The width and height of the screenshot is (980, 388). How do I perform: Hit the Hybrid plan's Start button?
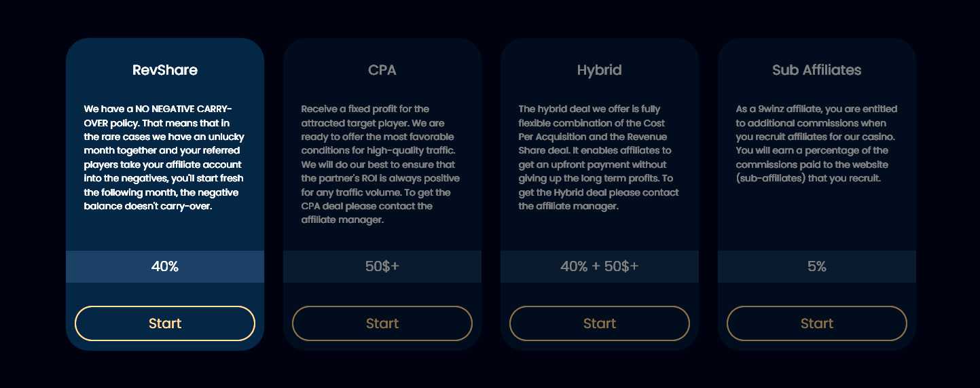tap(600, 323)
